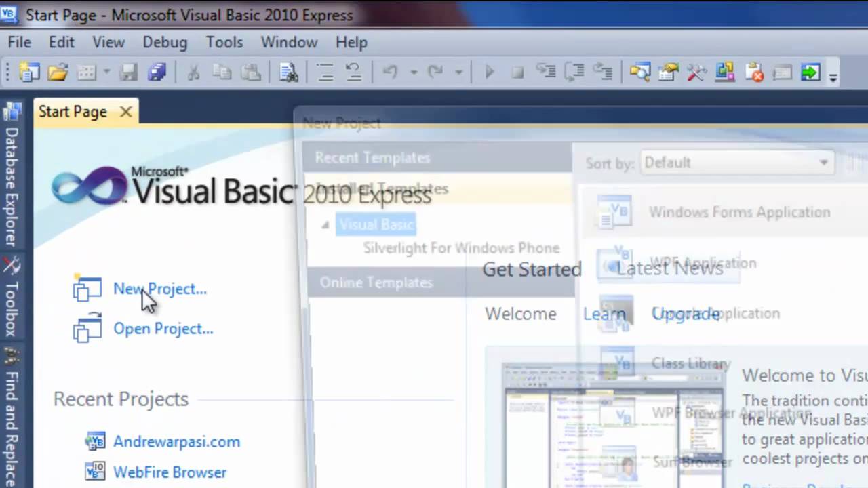The image size is (868, 488).
Task: Click the VB icon next to WebFire Browser
Action: 95,471
